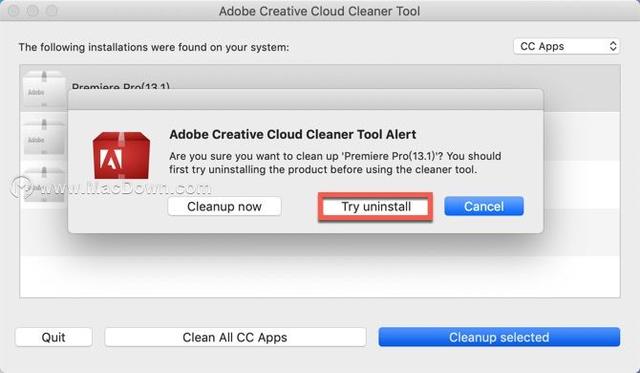Viewport: 640px width, 373px height.
Task: Quit the Cleaner Tool
Action: tap(53, 337)
